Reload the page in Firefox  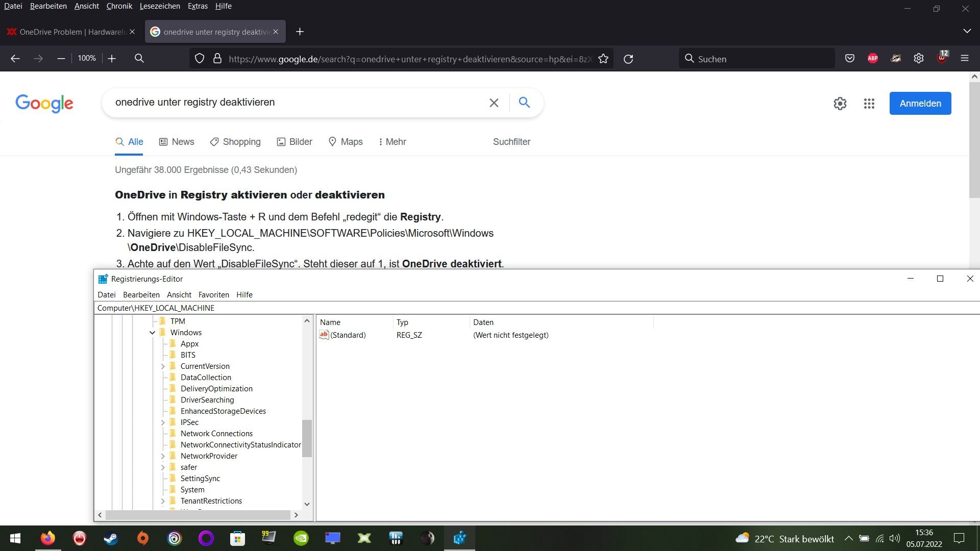point(628,59)
